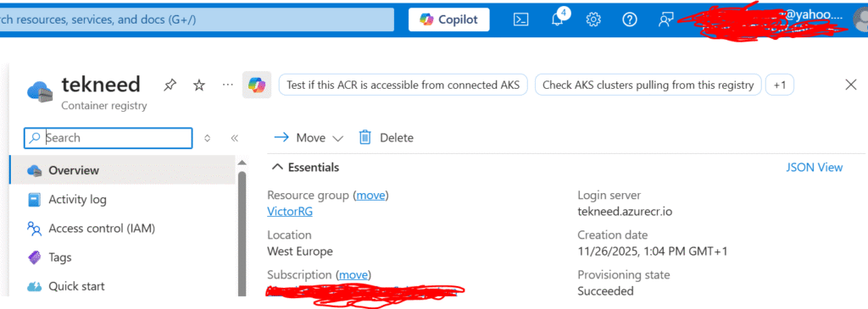Image resolution: width=868 pixels, height=309 pixels.
Task: Select the tekneed.azurecr.io login server text
Action: (625, 211)
